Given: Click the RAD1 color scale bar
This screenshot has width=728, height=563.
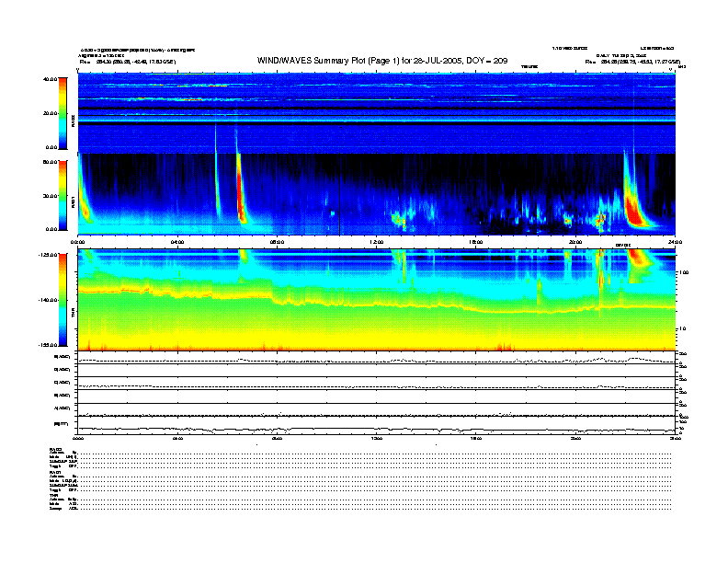Looking at the screenshot, I should tap(63, 196).
